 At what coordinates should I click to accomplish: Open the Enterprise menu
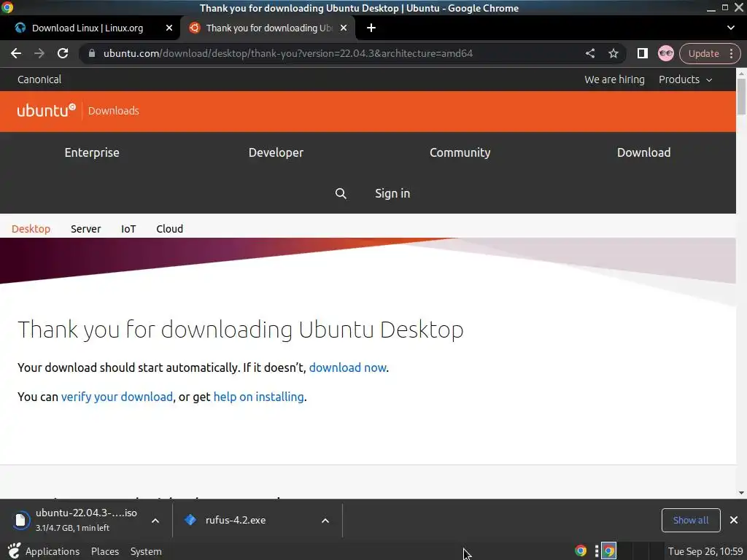(92, 152)
